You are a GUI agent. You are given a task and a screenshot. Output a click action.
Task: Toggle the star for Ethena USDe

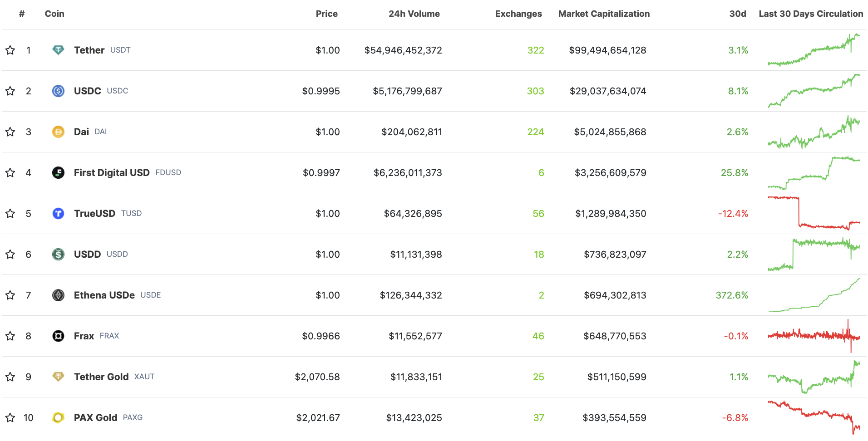pyautogui.click(x=10, y=295)
